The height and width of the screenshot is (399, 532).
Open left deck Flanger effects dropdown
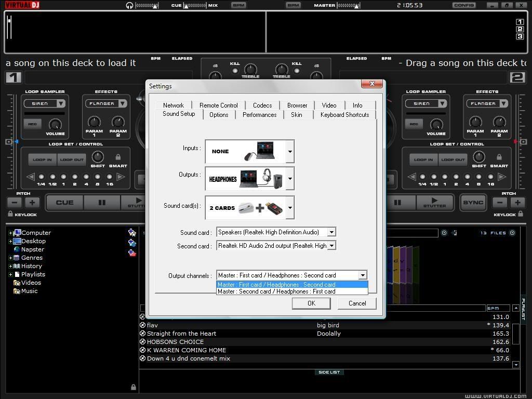click(x=123, y=103)
